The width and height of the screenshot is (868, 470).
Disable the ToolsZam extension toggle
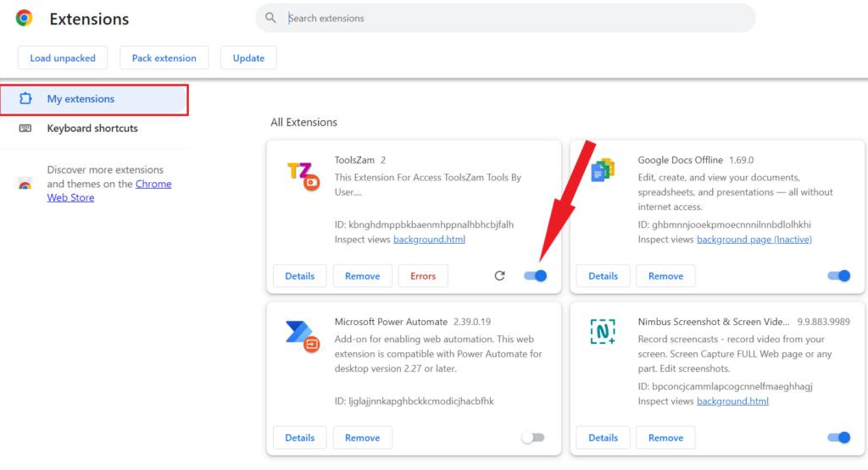[536, 275]
